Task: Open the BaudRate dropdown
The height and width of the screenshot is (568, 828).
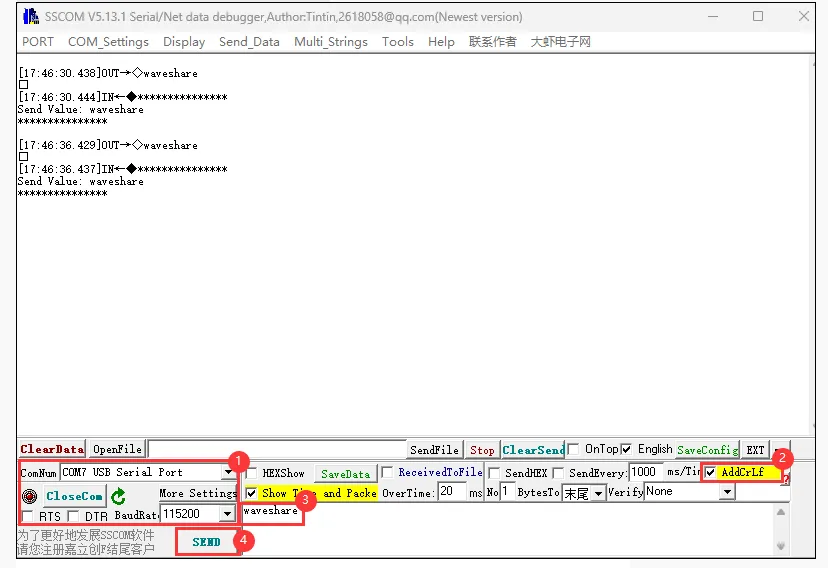Action: pos(227,514)
